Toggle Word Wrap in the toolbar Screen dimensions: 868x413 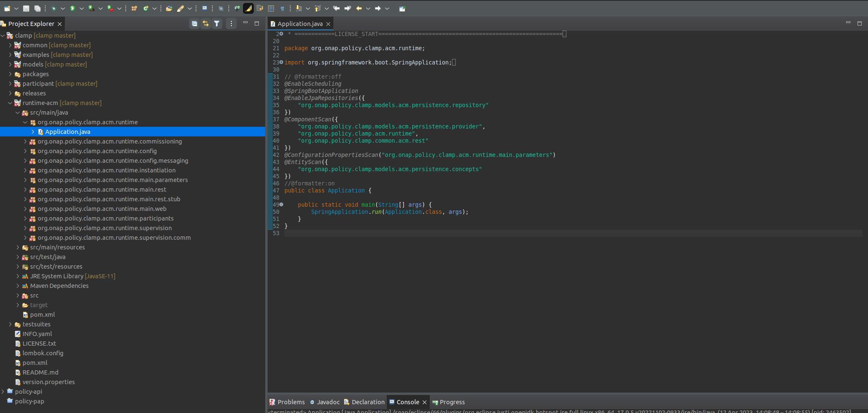(260, 8)
